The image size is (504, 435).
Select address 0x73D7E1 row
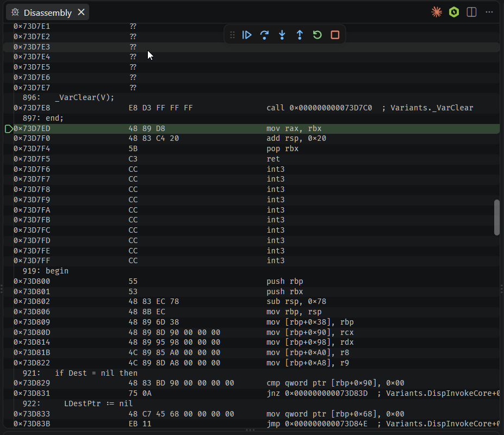tap(251, 27)
